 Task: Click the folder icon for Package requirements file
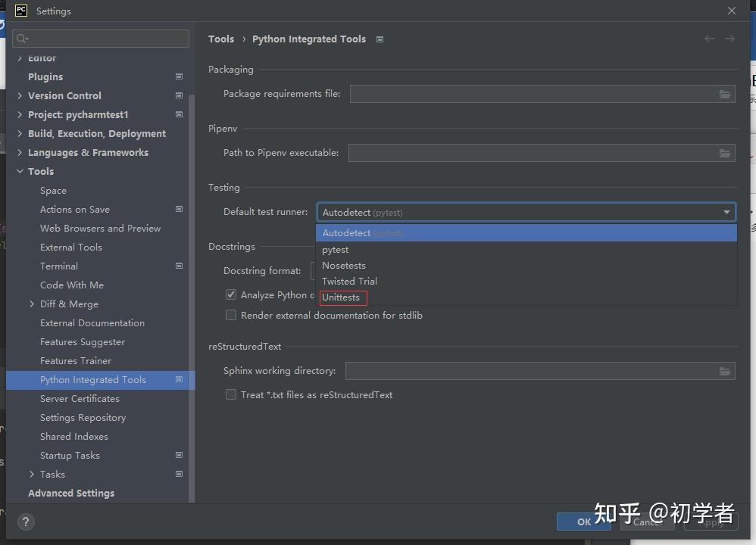coord(725,94)
